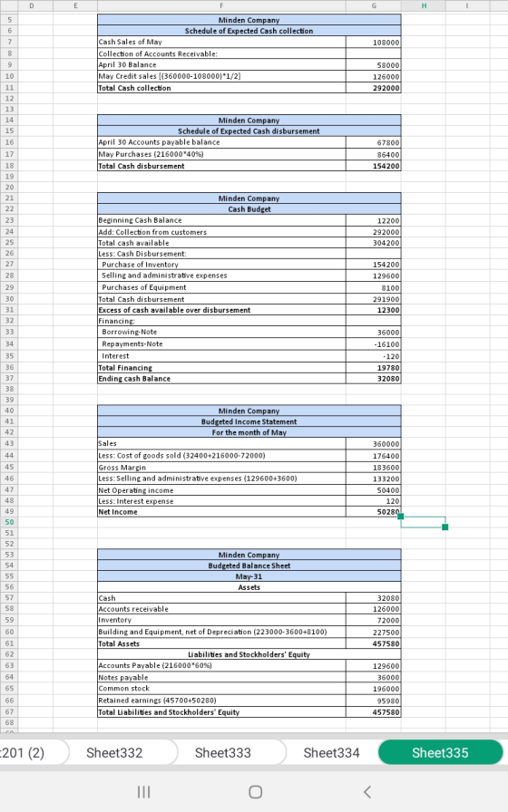Select 'Ending cash Balance' value 32080
The image size is (508, 812).
coord(373,379)
